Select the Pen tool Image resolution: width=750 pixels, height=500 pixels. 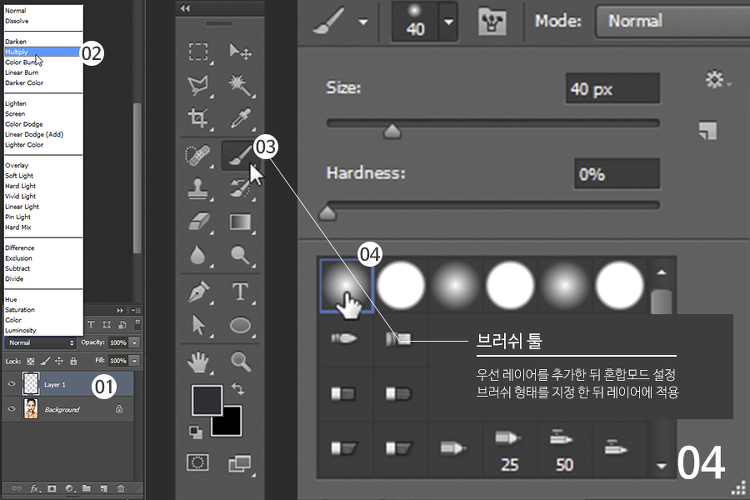point(199,291)
